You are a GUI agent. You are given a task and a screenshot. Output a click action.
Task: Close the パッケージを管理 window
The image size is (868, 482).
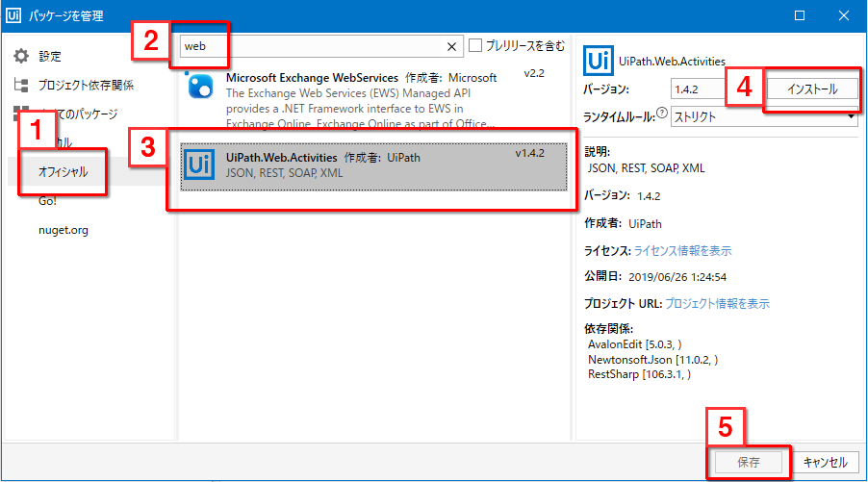point(844,15)
